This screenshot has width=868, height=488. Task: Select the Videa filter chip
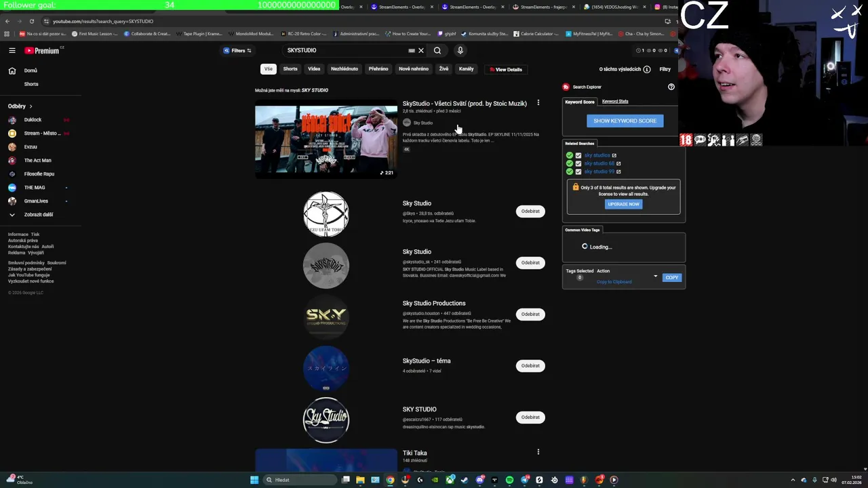[x=314, y=69]
